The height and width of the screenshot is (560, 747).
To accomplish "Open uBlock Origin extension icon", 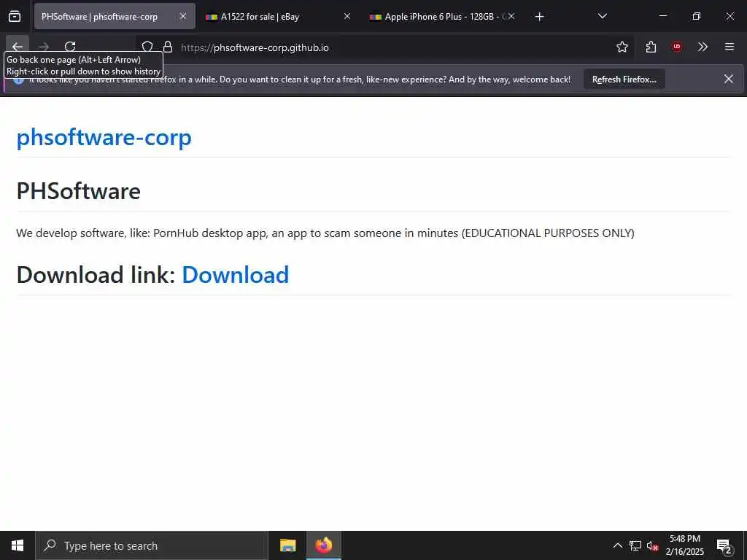I will coord(677,47).
